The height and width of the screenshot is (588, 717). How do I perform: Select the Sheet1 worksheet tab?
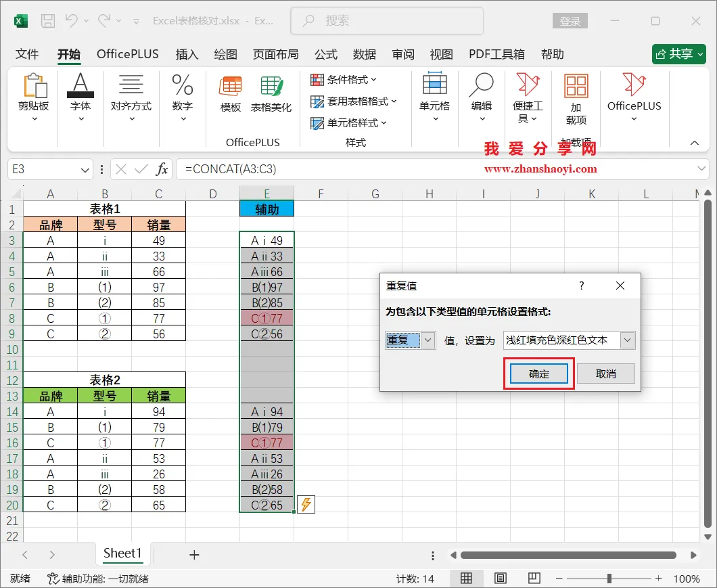point(122,553)
